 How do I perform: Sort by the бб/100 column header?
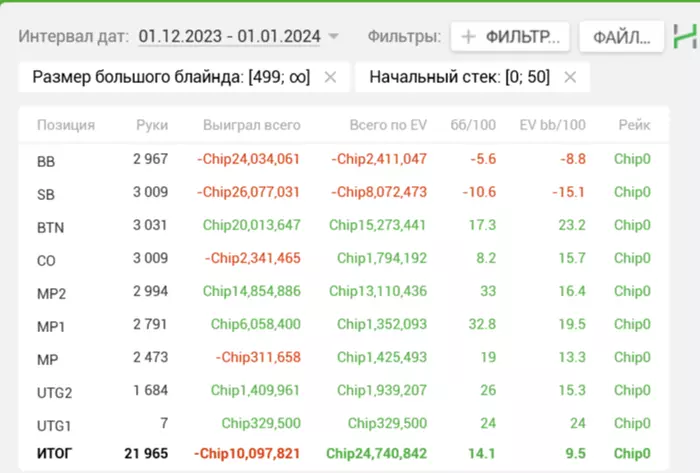pos(474,125)
